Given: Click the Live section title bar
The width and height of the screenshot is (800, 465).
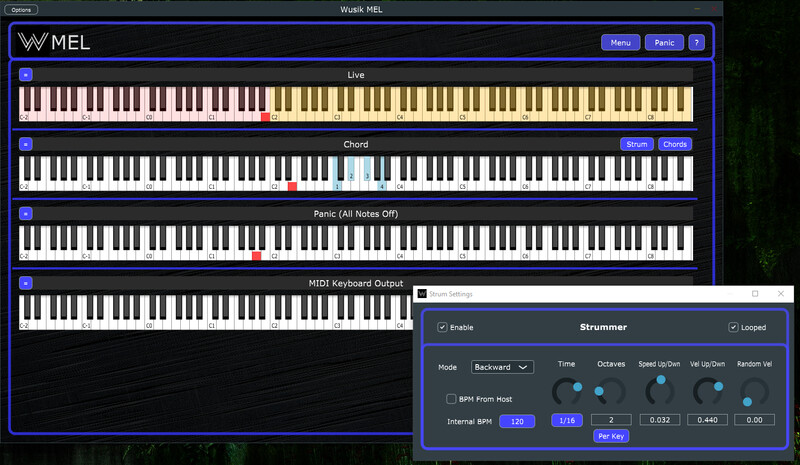Looking at the screenshot, I should (x=356, y=75).
